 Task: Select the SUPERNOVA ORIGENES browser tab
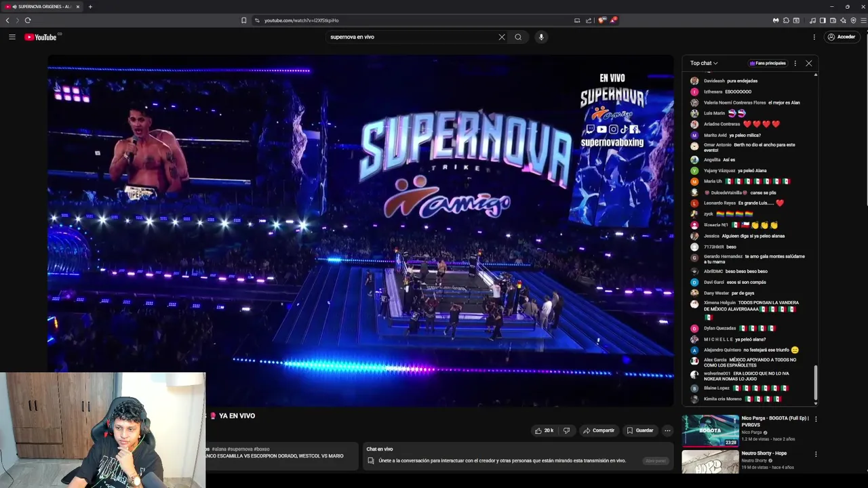click(43, 7)
